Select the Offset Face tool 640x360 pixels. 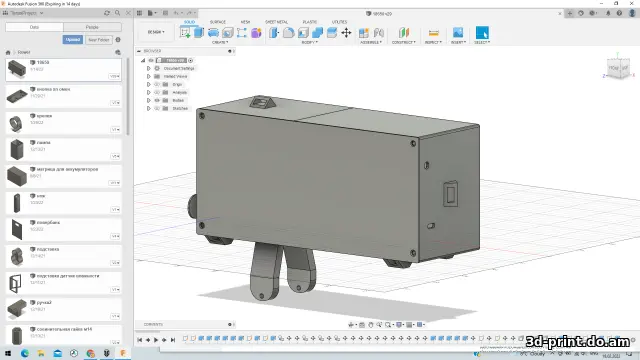[332, 33]
